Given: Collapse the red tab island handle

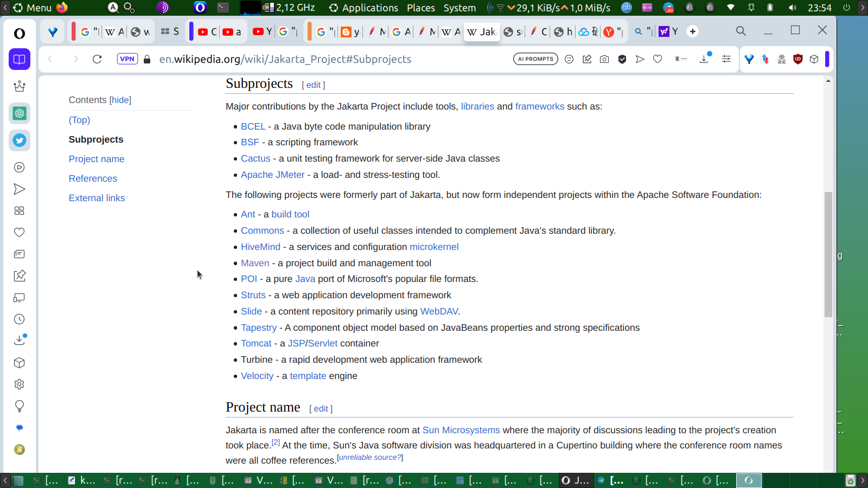Looking at the screenshot, I should 73,31.
